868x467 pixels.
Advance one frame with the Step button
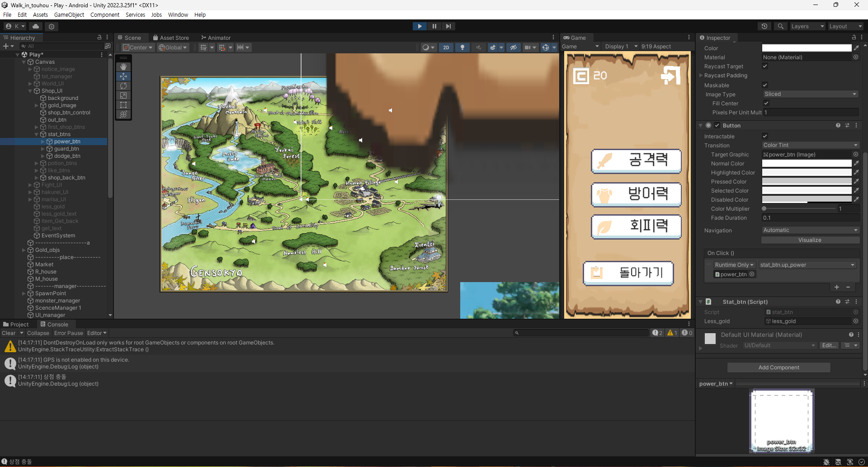coord(448,26)
